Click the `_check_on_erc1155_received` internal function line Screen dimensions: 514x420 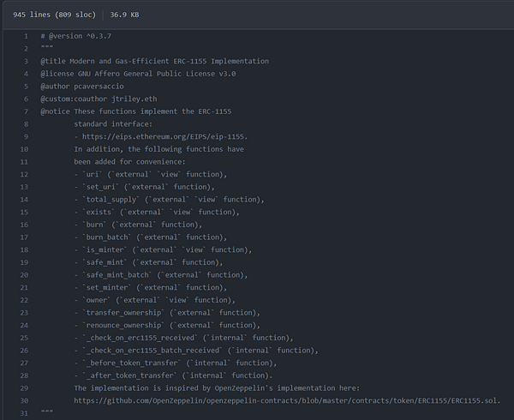(x=183, y=338)
